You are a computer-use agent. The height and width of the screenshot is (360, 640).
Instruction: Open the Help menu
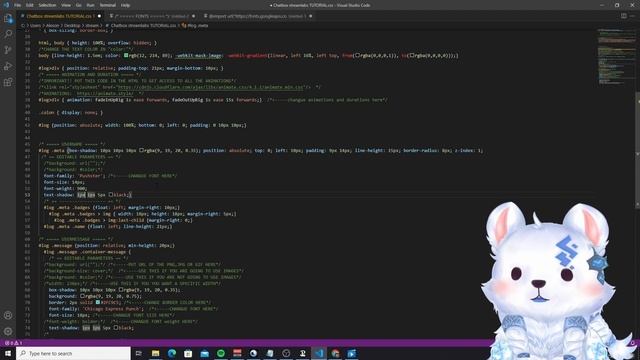coord(125,5)
